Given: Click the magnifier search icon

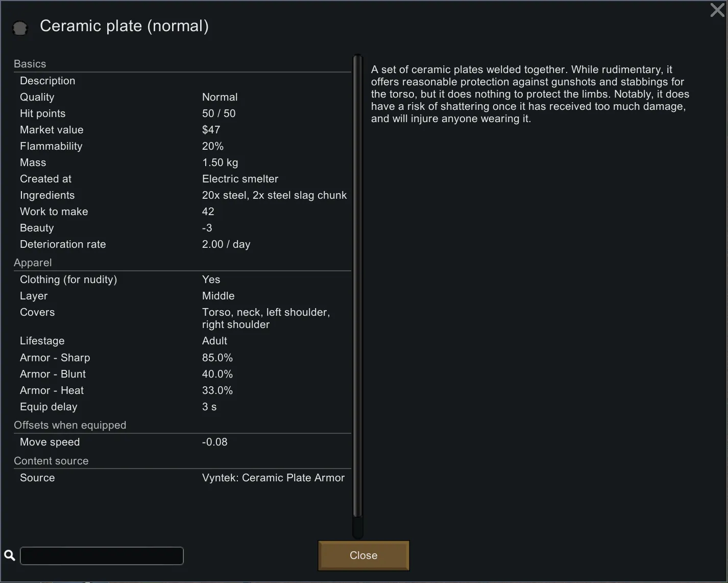Looking at the screenshot, I should 9,555.
